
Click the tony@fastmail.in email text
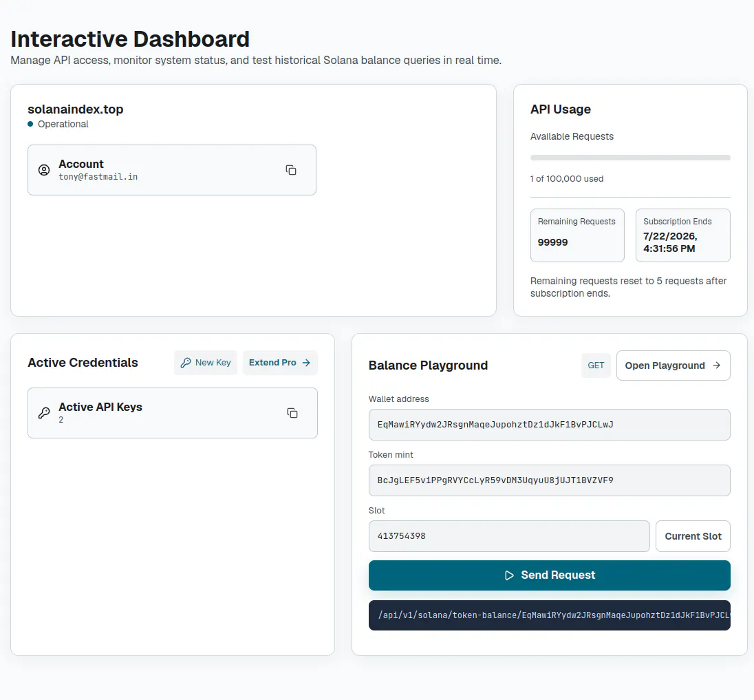(x=98, y=177)
